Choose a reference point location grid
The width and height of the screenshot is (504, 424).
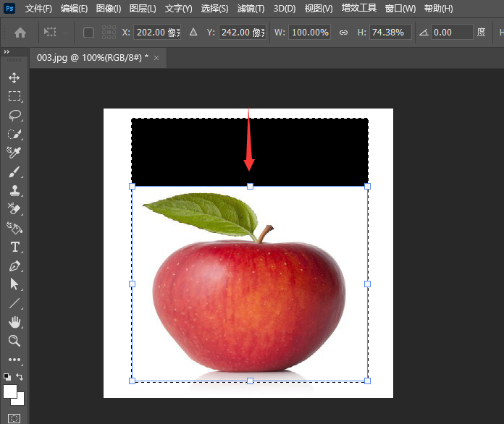[x=109, y=33]
